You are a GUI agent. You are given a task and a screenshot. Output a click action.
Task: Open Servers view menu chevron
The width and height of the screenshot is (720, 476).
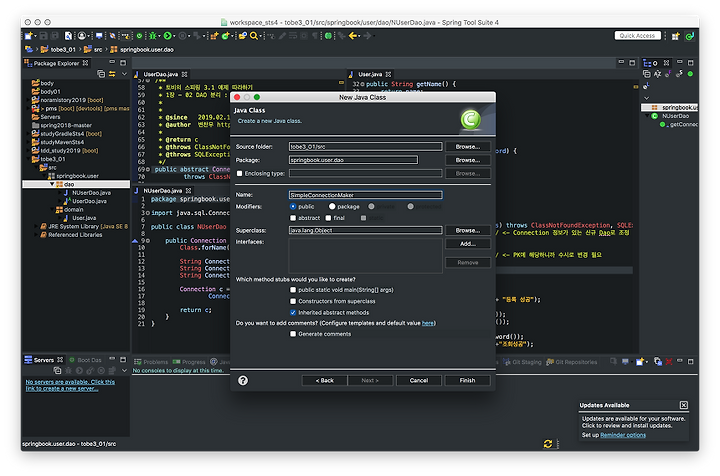pos(124,370)
